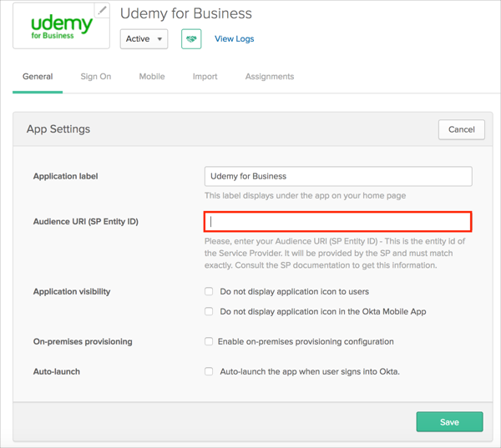Enable on-premises provisioning configuration checkbox

209,342
